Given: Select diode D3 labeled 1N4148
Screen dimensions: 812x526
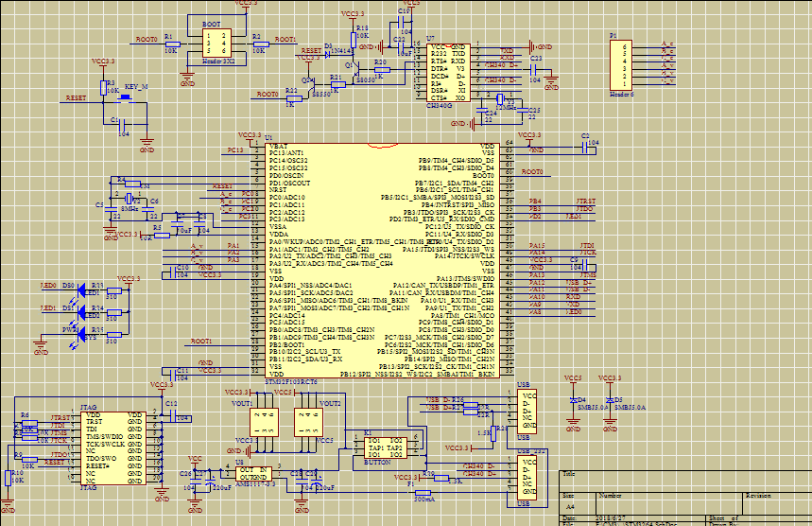Looking at the screenshot, I should coord(328,53).
